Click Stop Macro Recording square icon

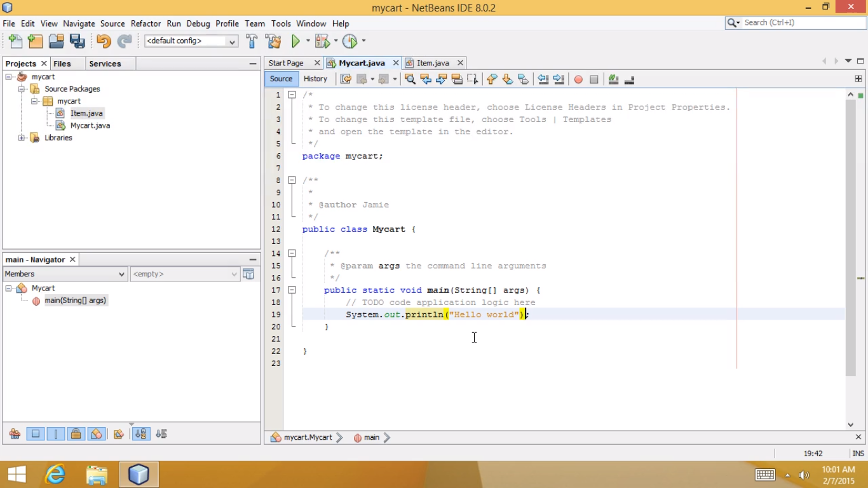594,79
